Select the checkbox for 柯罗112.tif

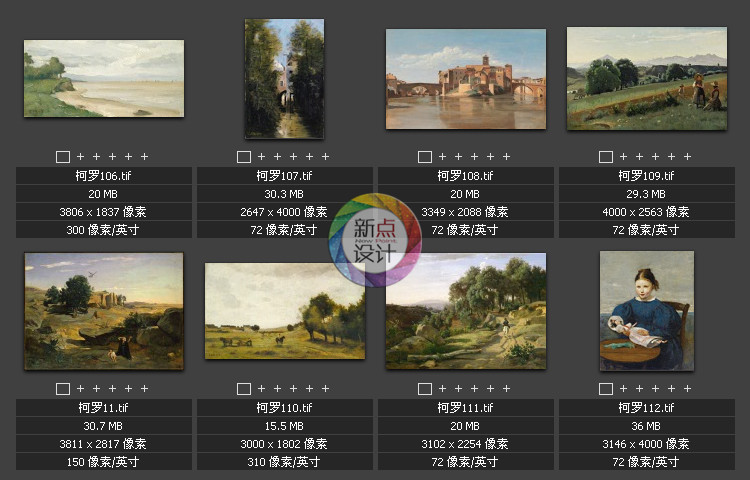(606, 389)
